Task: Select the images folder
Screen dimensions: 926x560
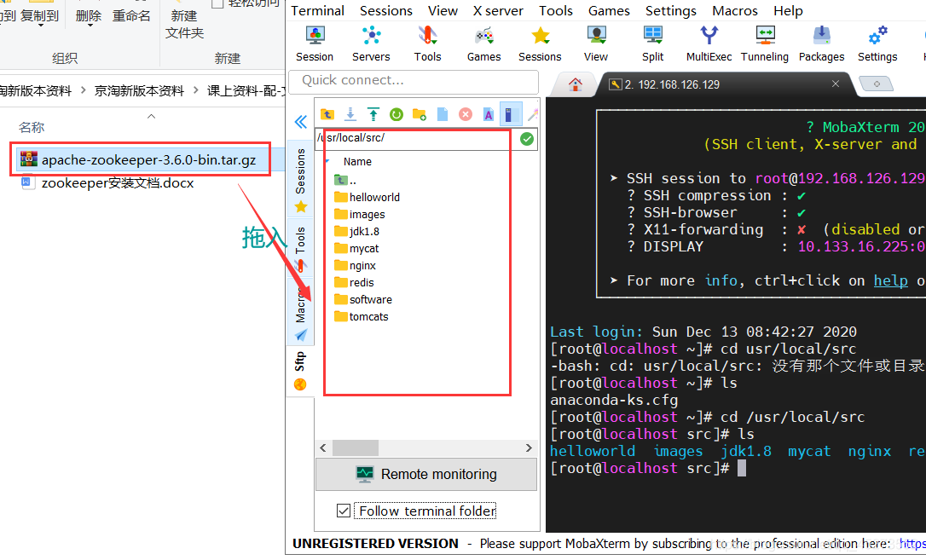Action: [360, 214]
